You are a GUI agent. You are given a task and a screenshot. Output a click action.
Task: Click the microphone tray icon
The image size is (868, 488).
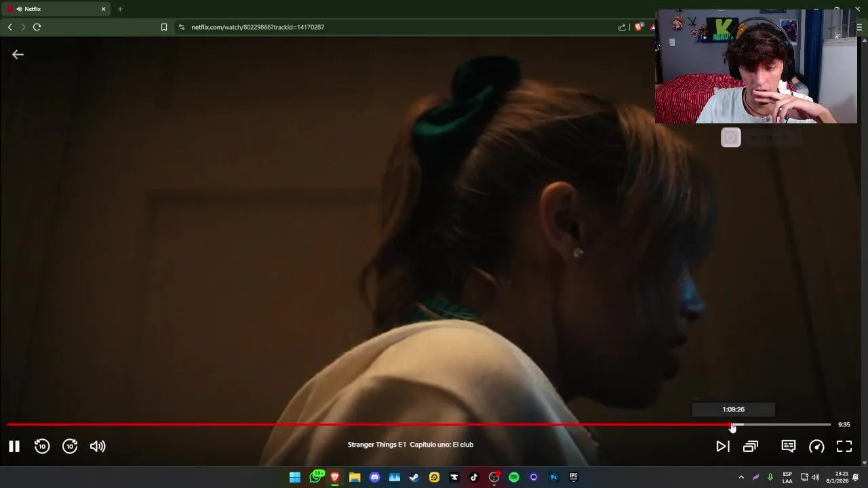point(770,477)
